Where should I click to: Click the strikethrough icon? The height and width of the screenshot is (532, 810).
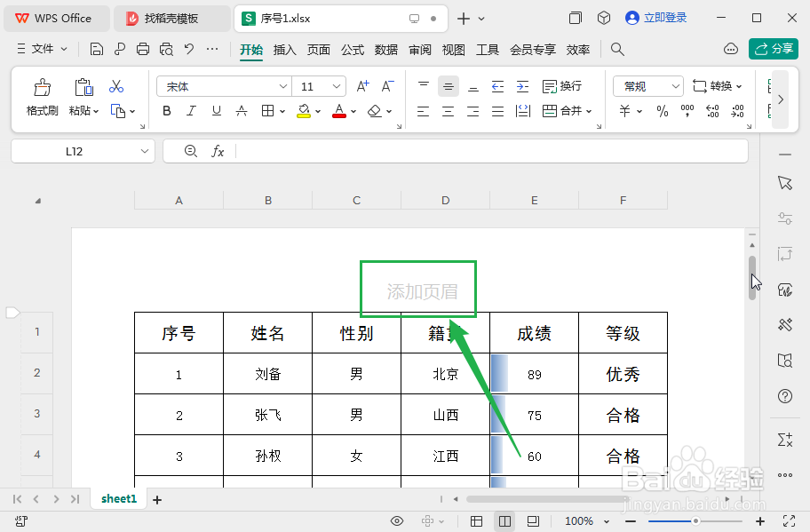click(242, 110)
